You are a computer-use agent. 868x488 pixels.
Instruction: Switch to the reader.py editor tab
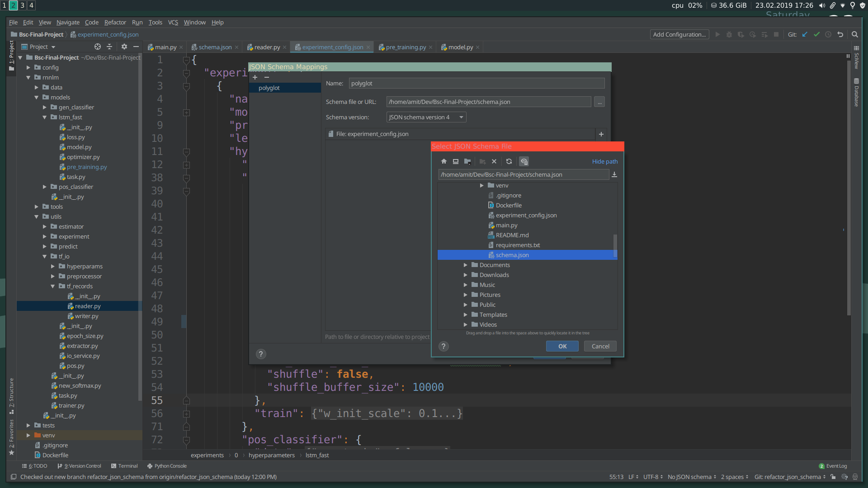(267, 47)
